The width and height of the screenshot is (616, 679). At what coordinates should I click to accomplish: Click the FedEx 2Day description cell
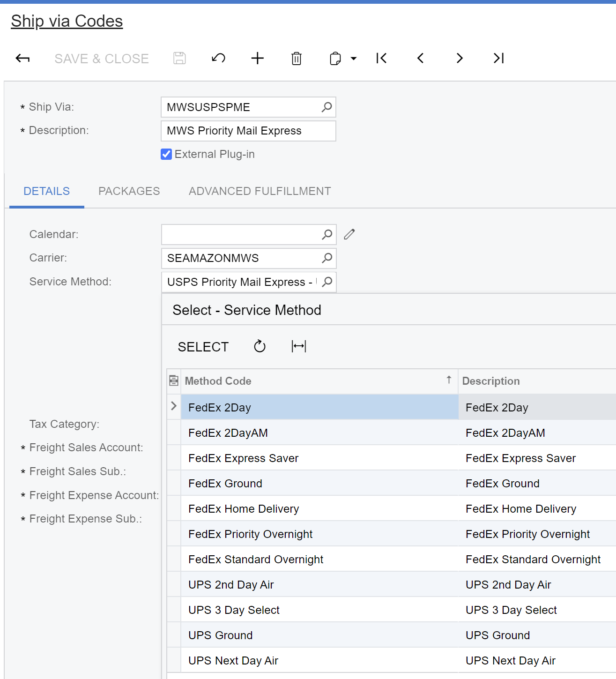pyautogui.click(x=537, y=407)
